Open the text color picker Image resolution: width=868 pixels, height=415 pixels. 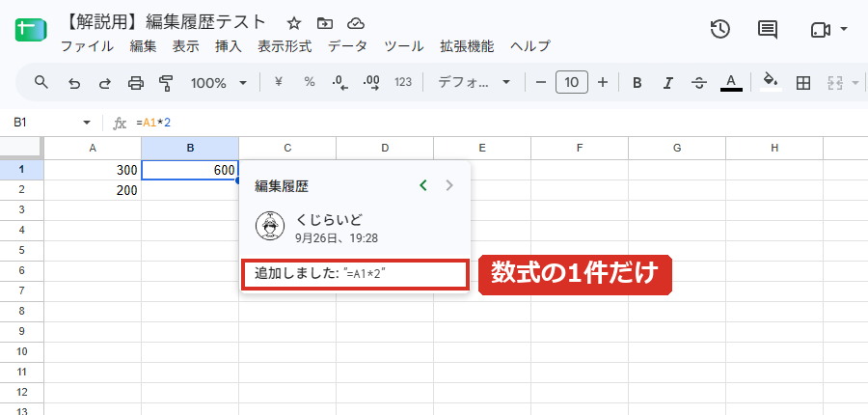731,83
